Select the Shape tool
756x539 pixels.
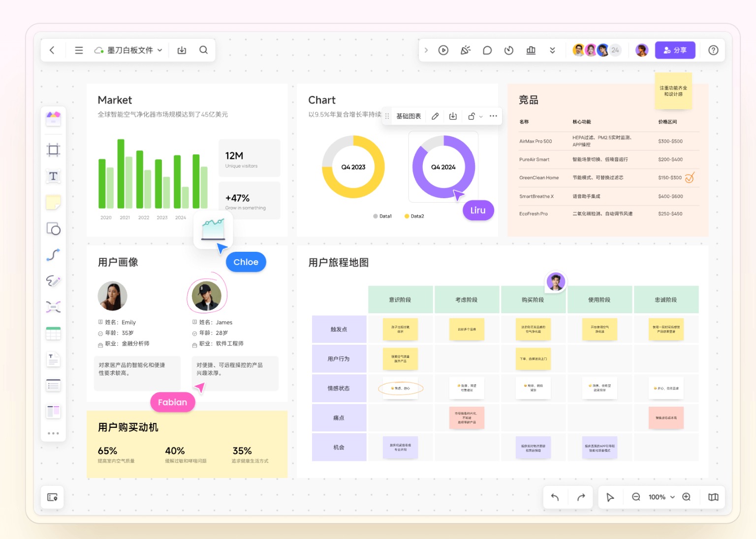click(x=53, y=229)
